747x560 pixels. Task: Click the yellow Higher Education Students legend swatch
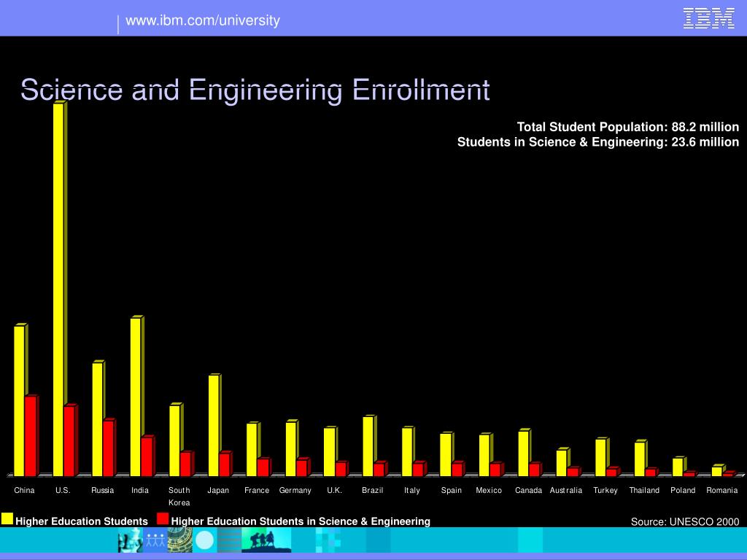point(7,518)
